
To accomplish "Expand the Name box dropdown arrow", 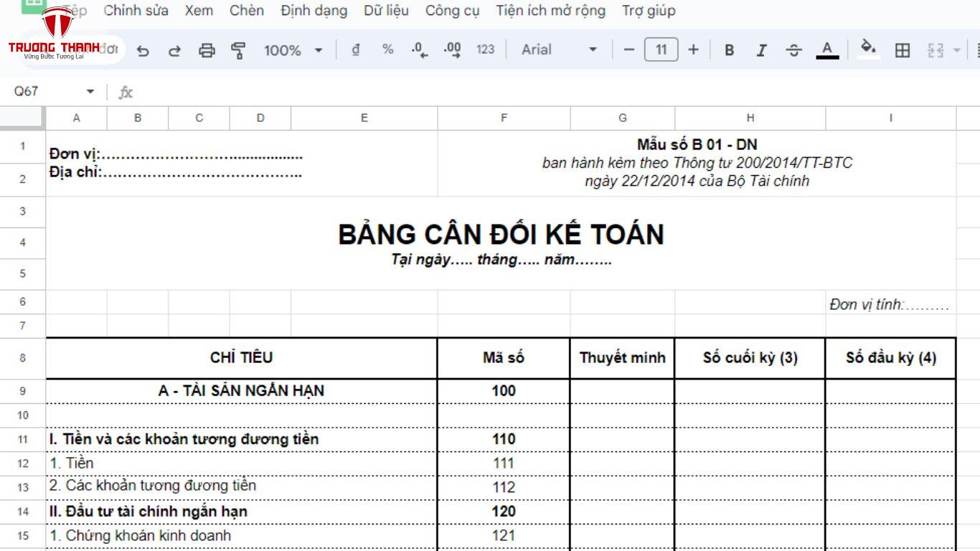I will [x=90, y=92].
